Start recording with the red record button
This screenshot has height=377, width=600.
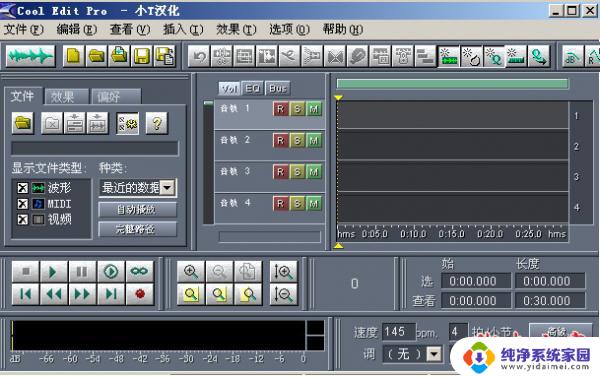(x=140, y=294)
